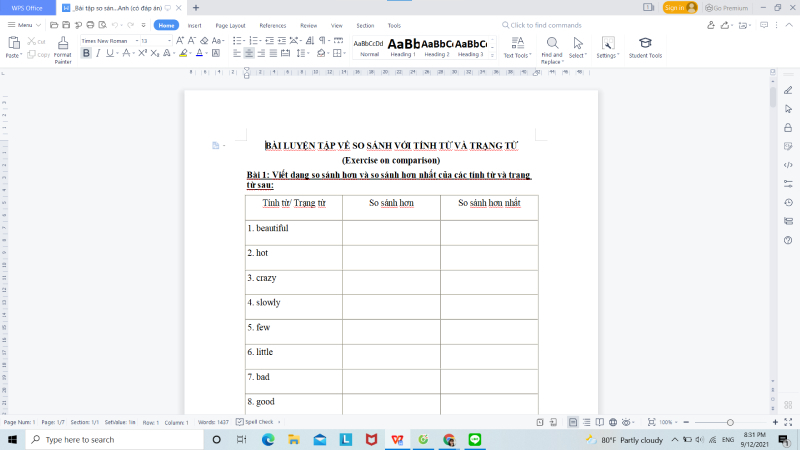Image resolution: width=800 pixels, height=450 pixels.
Task: Apply Subscript formatting
Action: point(155,53)
